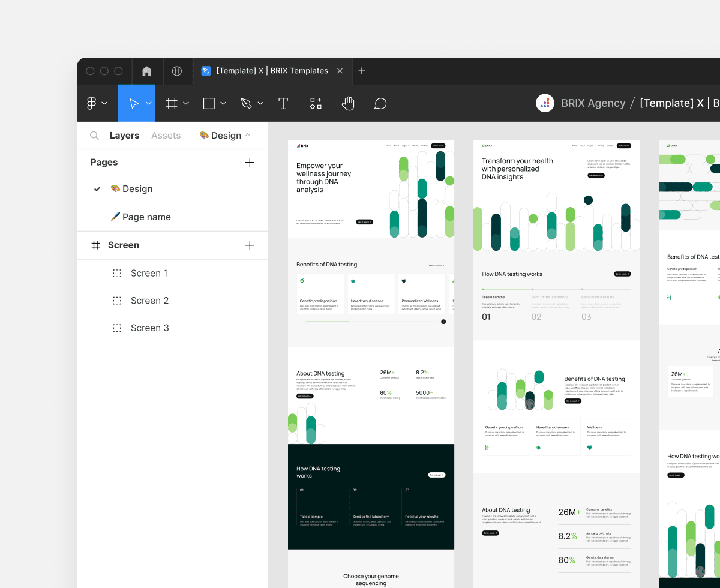
Task: Collapse the Design page header chevron
Action: (x=247, y=135)
